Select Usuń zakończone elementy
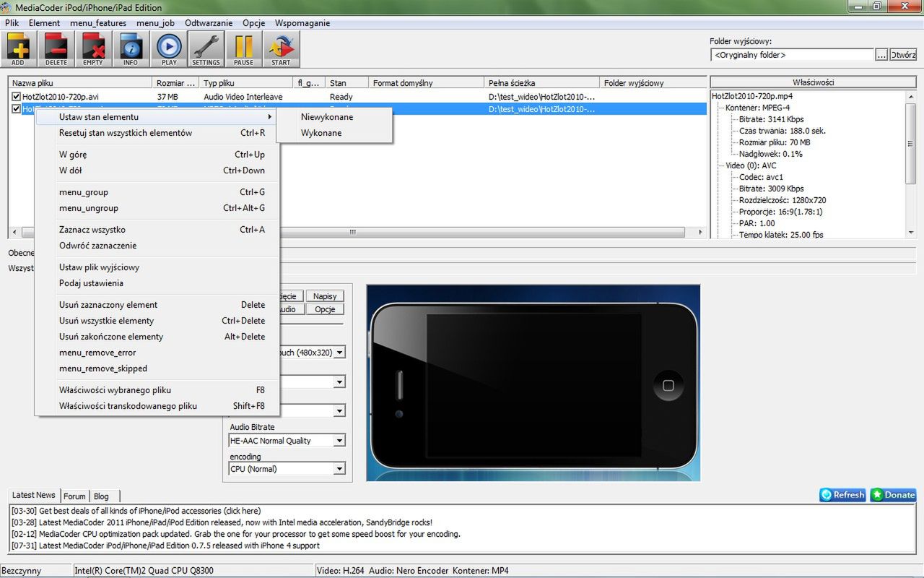Image resolution: width=924 pixels, height=578 pixels. (156, 337)
